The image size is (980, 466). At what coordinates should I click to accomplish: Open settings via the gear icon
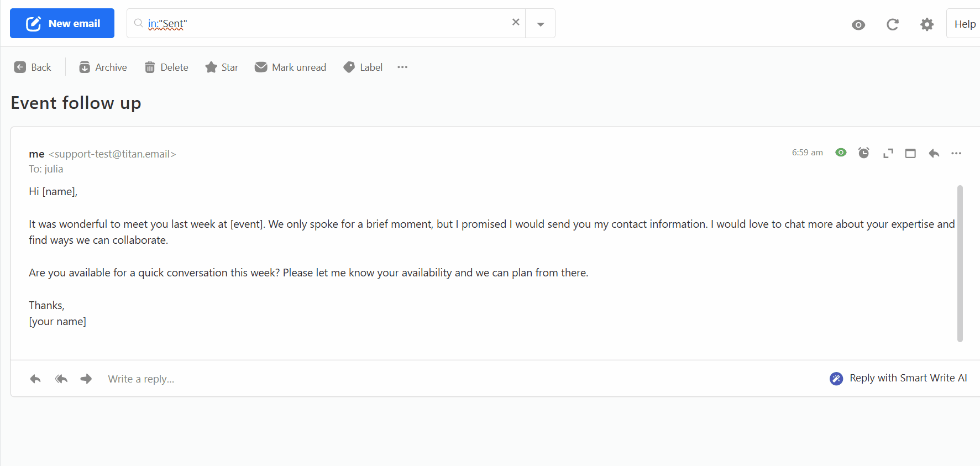pyautogui.click(x=927, y=24)
